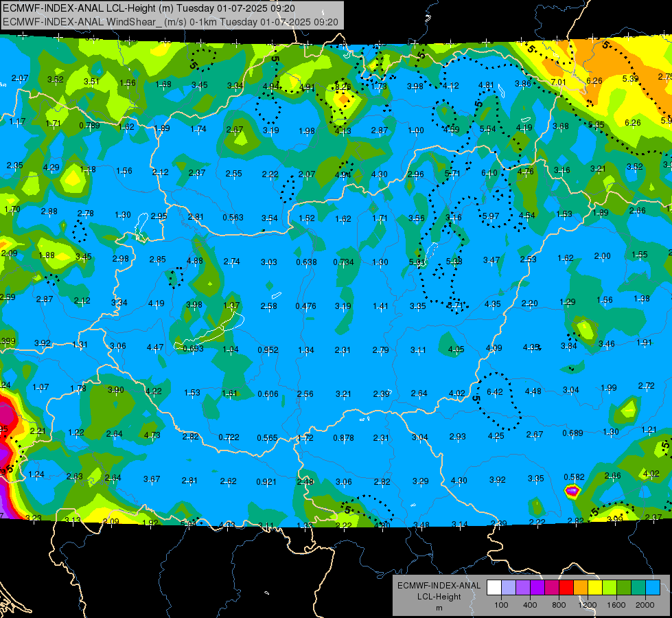Click the wind shear value 5.39
The width and height of the screenshot is (672, 618).
(630, 78)
